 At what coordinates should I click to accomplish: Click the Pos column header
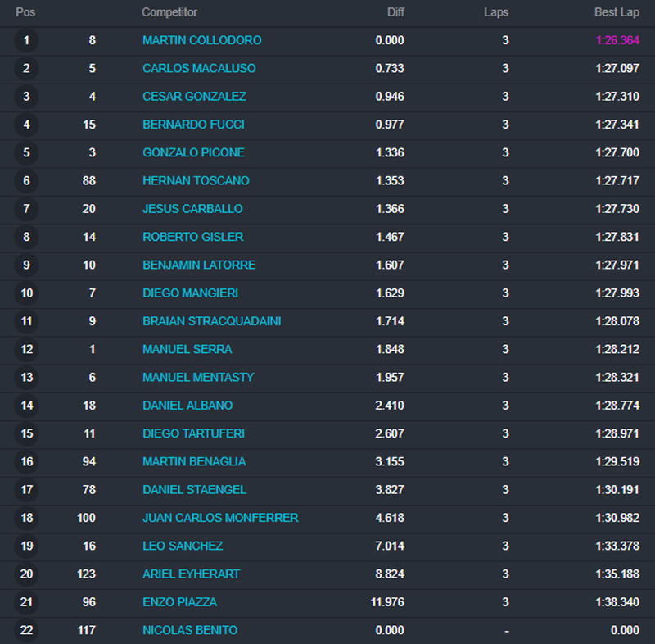pos(25,12)
